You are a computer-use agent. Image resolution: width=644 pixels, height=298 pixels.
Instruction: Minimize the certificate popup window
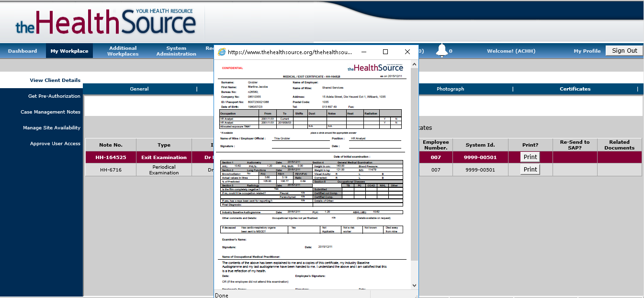pyautogui.click(x=365, y=52)
